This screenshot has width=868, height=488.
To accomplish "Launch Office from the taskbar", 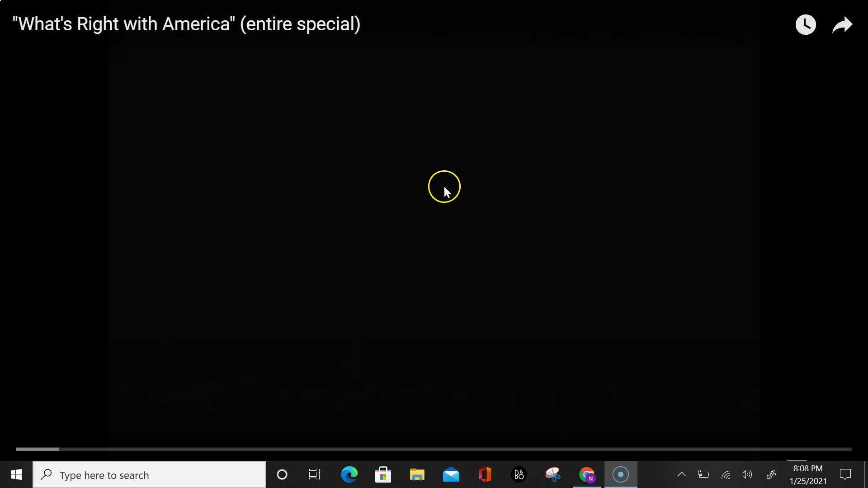I will [485, 475].
